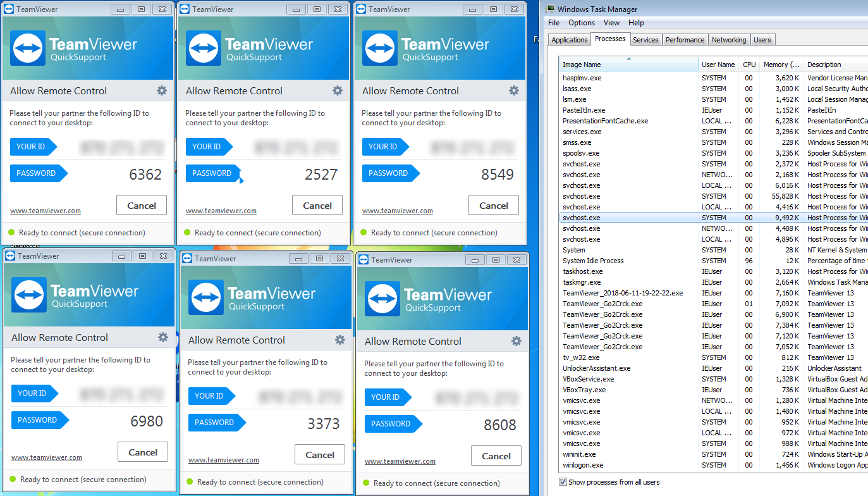The width and height of the screenshot is (868, 496).
Task: Select TeamViewer_Go2Crck.exe process using 7,384 K
Action: click(x=714, y=325)
